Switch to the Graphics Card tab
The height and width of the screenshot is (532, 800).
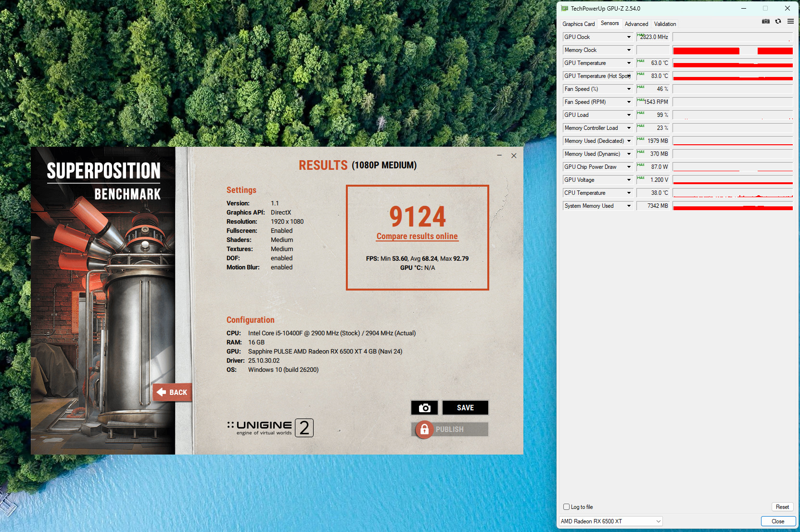(x=578, y=24)
